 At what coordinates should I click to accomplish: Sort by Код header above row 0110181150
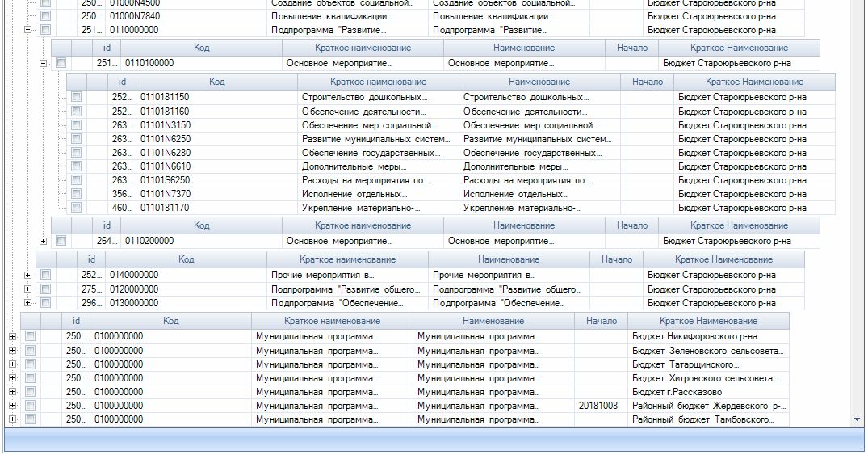(x=216, y=82)
